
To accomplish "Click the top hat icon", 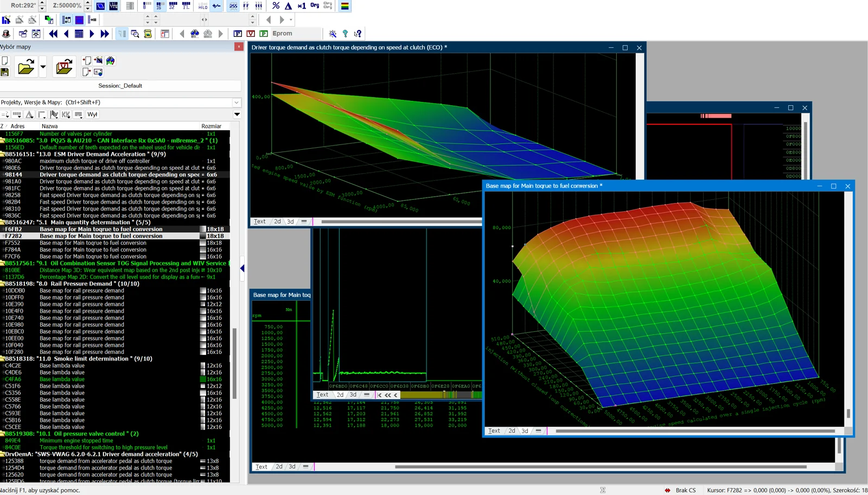I will click(x=6, y=34).
